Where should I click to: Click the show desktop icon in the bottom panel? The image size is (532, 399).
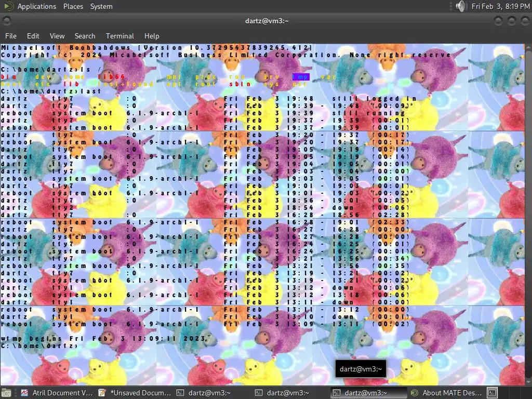point(6,393)
